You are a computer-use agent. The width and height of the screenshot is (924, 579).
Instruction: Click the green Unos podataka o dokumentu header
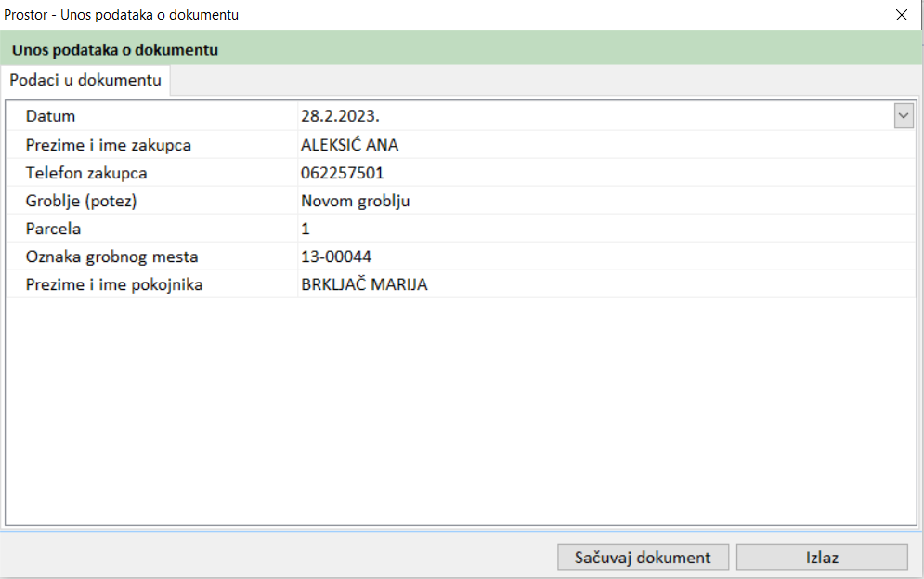(x=115, y=49)
